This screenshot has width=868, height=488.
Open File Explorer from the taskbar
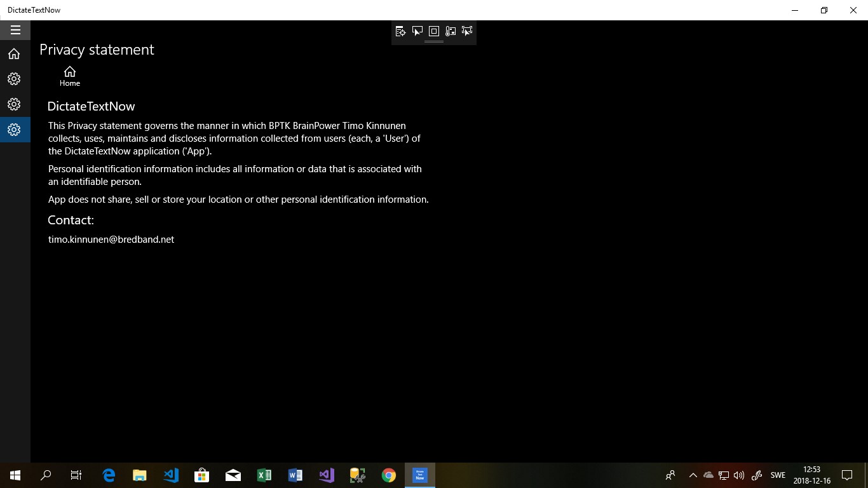[140, 475]
